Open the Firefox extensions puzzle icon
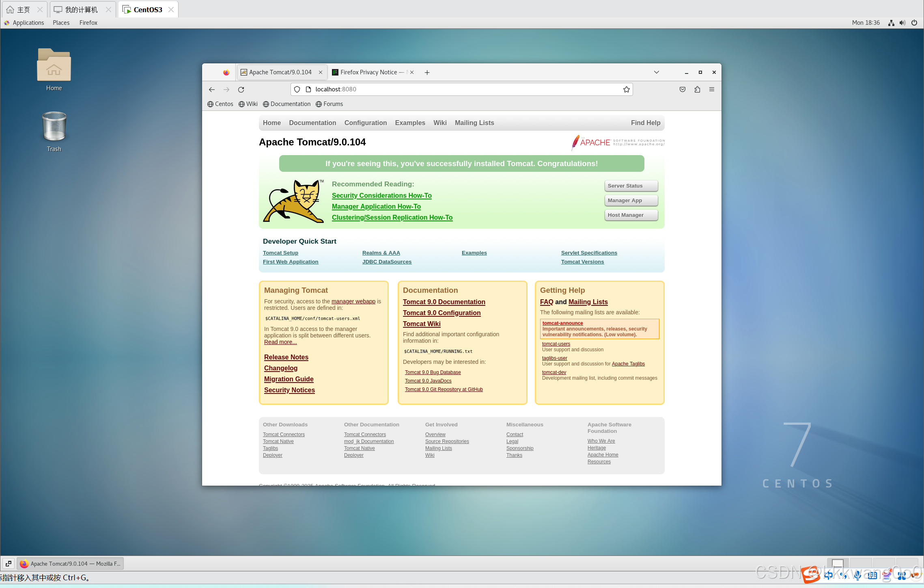Image resolution: width=924 pixels, height=588 pixels. point(697,89)
